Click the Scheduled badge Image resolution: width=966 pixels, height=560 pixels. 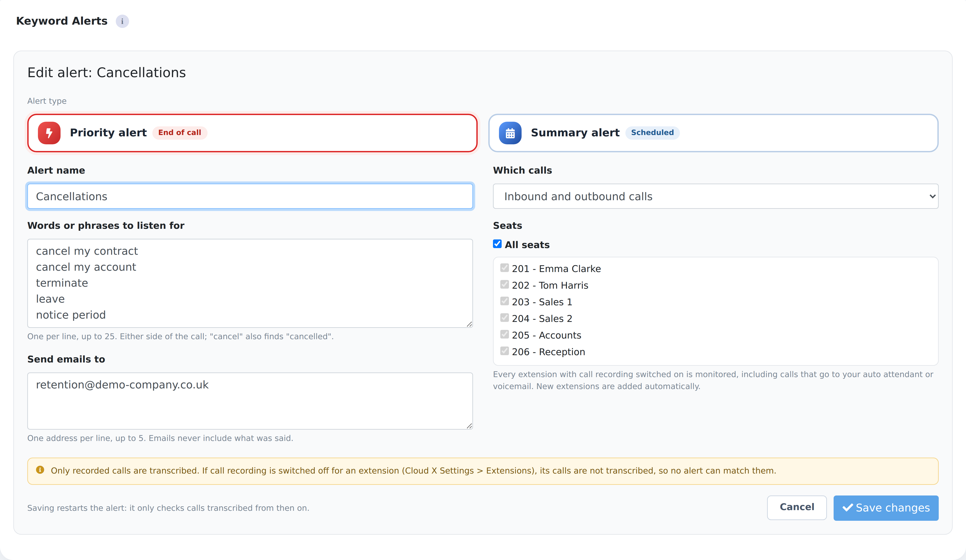click(652, 133)
